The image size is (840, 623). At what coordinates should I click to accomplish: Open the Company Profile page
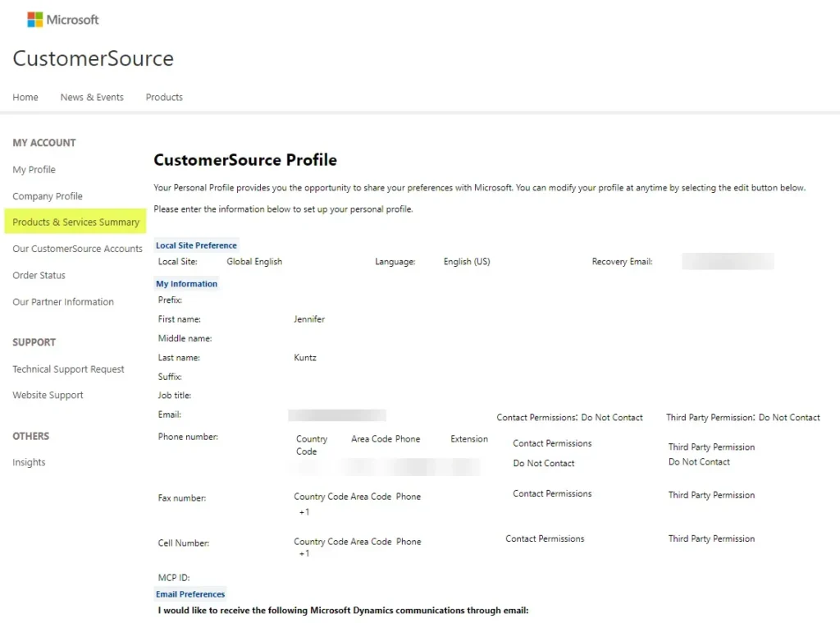point(48,196)
